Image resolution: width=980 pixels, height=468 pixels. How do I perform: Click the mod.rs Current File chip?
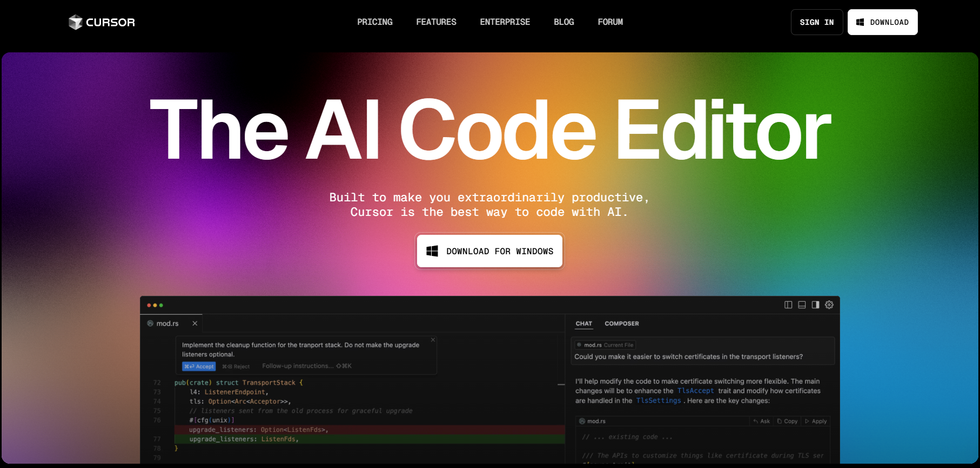click(x=605, y=345)
